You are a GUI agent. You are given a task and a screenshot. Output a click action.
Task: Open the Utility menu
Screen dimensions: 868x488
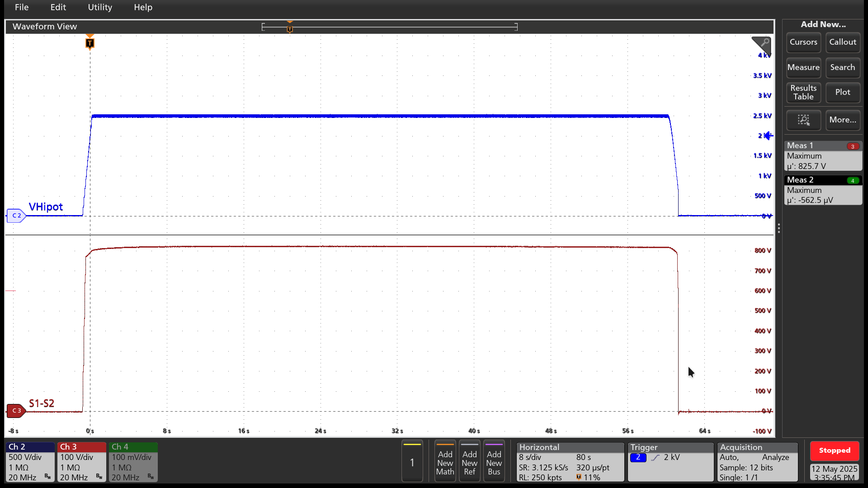click(x=99, y=7)
